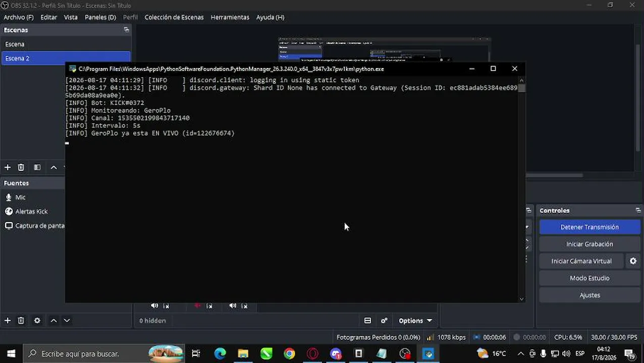Open Google Chrome from the taskbar

(x=289, y=354)
